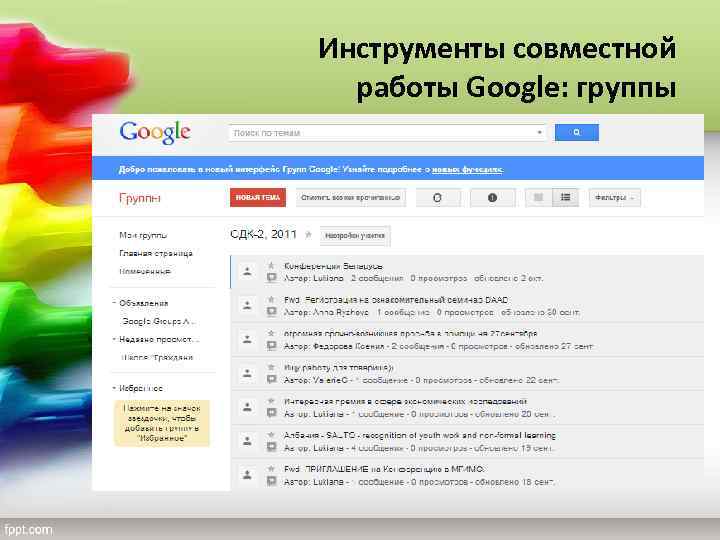Star the topic by Федорова Ксения
Image resolution: width=720 pixels, height=540 pixels.
[271, 333]
